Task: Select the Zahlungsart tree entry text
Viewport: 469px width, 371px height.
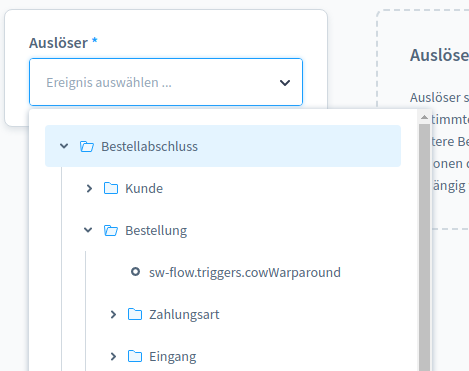Action: pyautogui.click(x=184, y=314)
